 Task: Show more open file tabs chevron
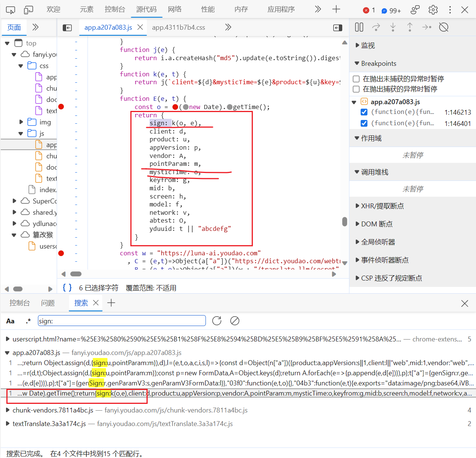[228, 27]
